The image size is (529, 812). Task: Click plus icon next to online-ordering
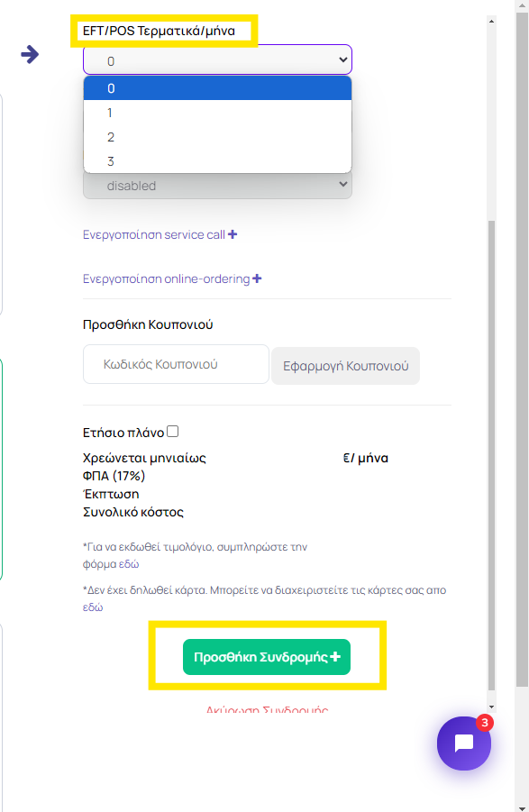257,278
